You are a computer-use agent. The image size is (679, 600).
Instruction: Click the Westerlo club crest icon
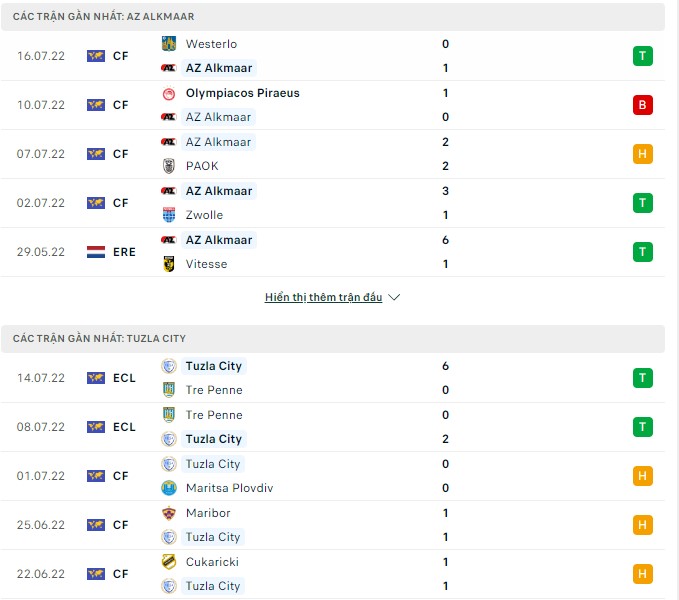tap(169, 44)
